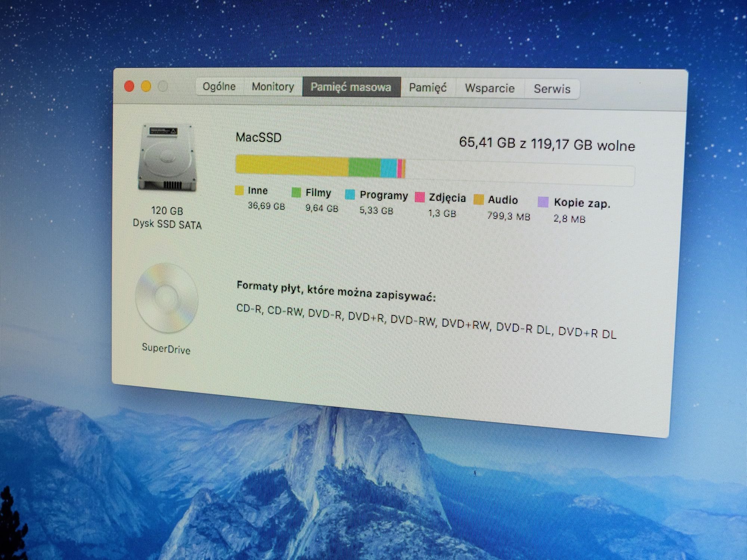The height and width of the screenshot is (560, 747).
Task: Click the green Filmy legend swatch
Action: (x=296, y=193)
